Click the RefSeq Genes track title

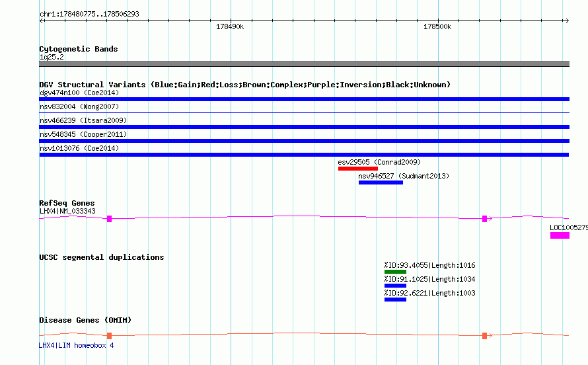[67, 203]
